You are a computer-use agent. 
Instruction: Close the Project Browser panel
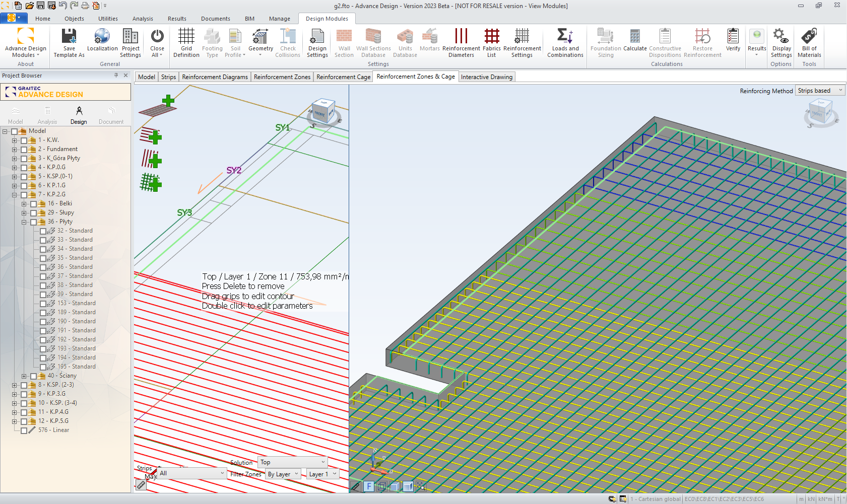point(126,76)
